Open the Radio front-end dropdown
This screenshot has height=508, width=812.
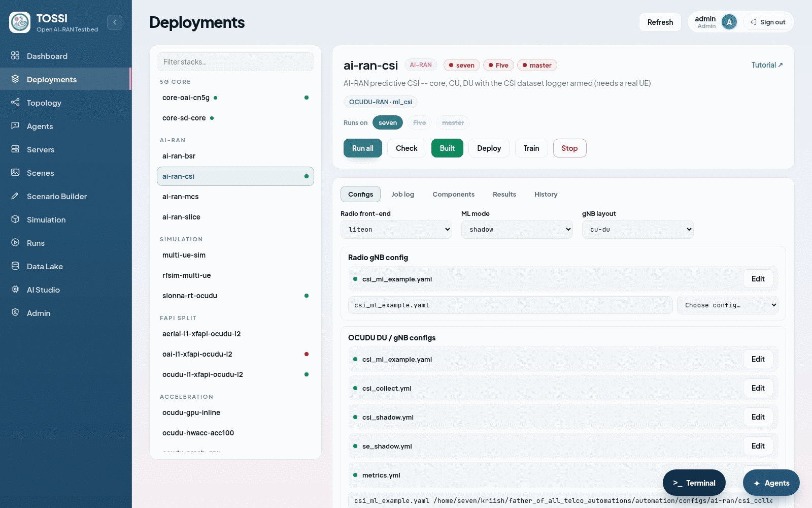[x=396, y=229]
